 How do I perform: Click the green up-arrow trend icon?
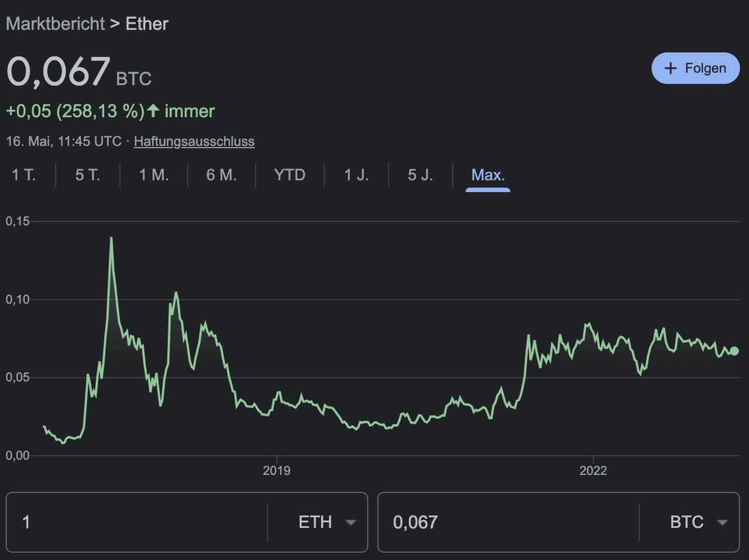click(153, 111)
